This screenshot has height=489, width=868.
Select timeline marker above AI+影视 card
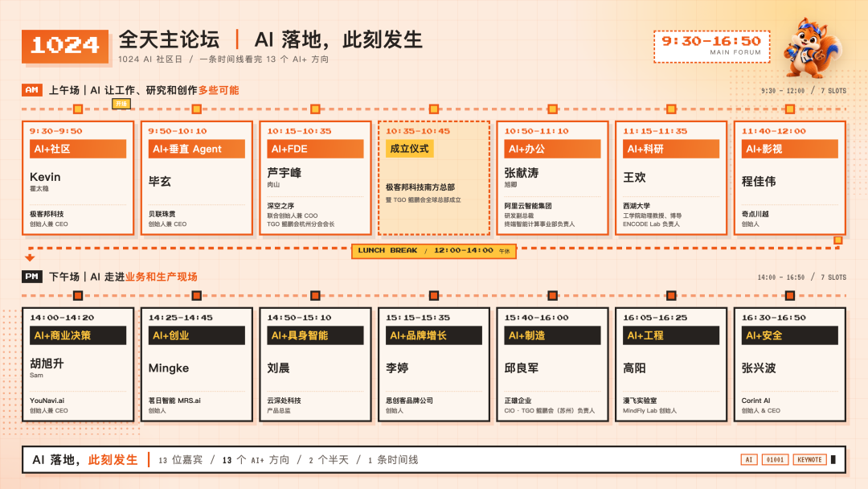pos(790,109)
